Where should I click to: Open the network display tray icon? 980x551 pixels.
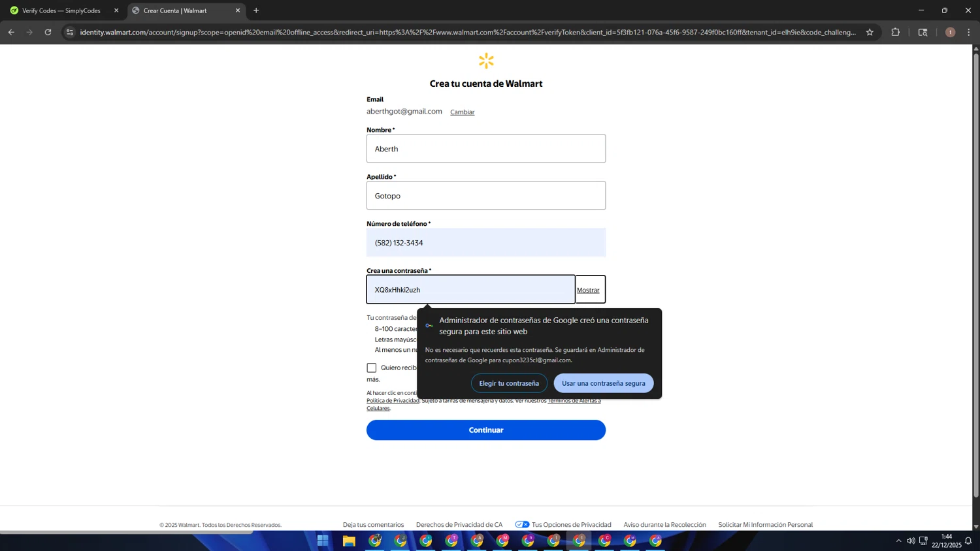coord(923,541)
